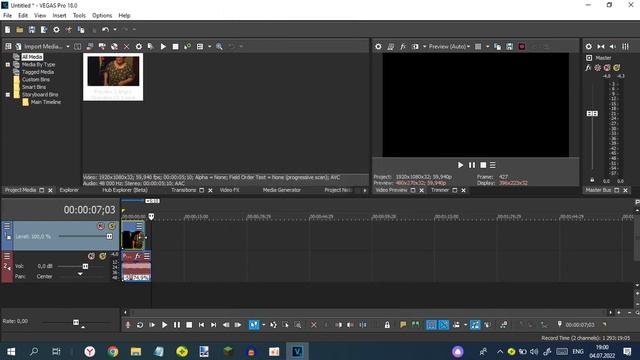Image resolution: width=640 pixels, height=360 pixels.
Task: Toggle Downmix Output on Master Bus
Action: 601,47
